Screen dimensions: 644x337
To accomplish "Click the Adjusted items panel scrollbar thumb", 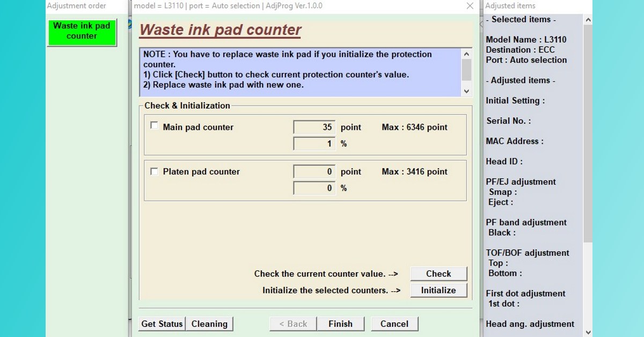I will [588, 134].
